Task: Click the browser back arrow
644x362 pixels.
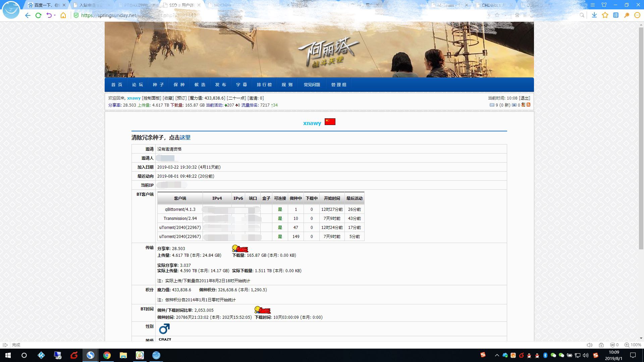Action: point(28,15)
